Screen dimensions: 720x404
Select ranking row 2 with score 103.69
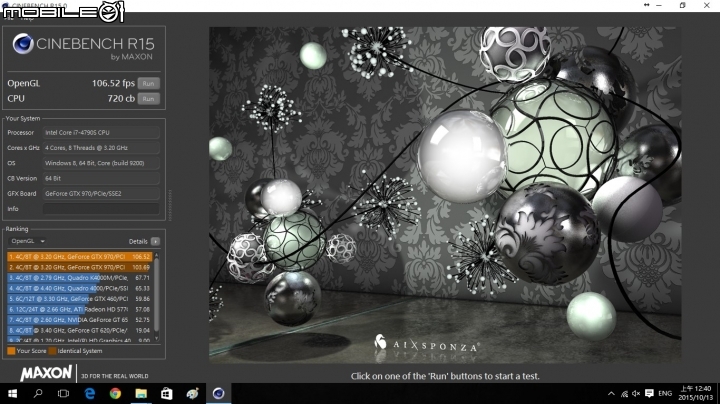click(x=80, y=267)
